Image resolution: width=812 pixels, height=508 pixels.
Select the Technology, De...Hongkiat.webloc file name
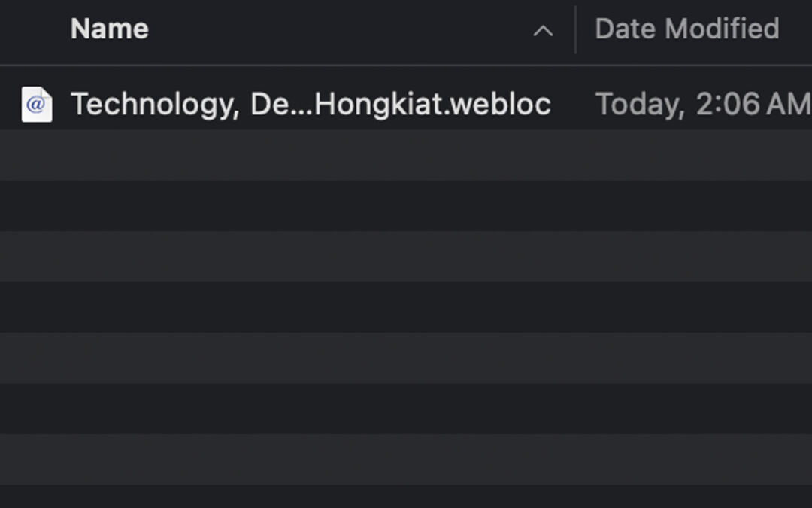click(x=311, y=104)
